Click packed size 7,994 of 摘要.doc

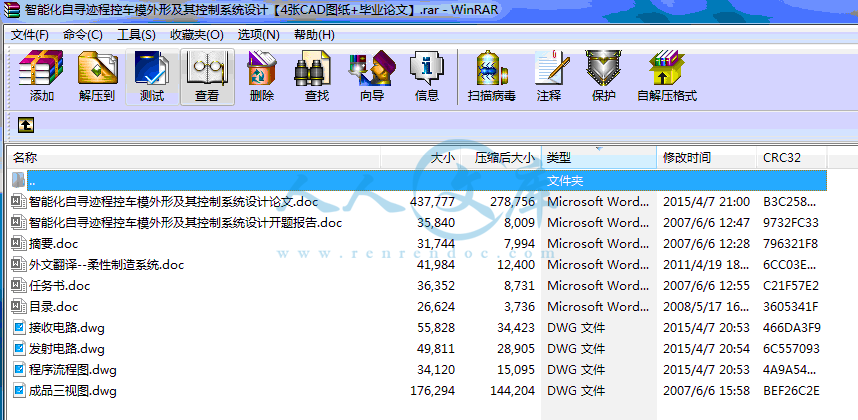pyautogui.click(x=520, y=244)
